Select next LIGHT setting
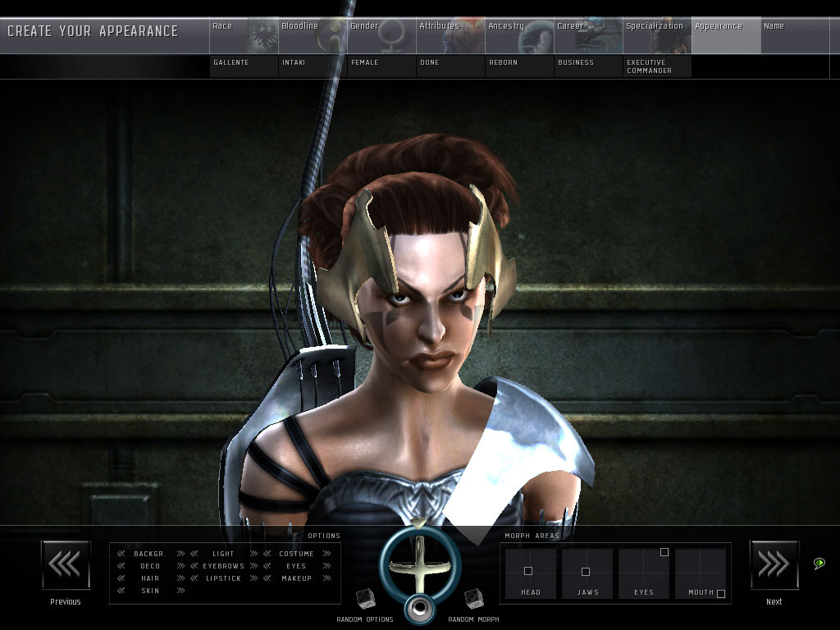The image size is (840, 630). tap(253, 554)
